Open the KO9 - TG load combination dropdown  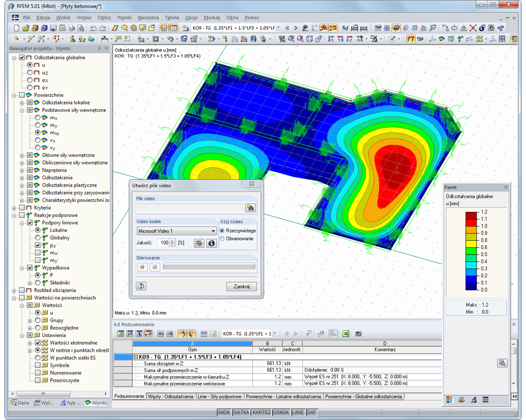pyautogui.click(x=278, y=28)
